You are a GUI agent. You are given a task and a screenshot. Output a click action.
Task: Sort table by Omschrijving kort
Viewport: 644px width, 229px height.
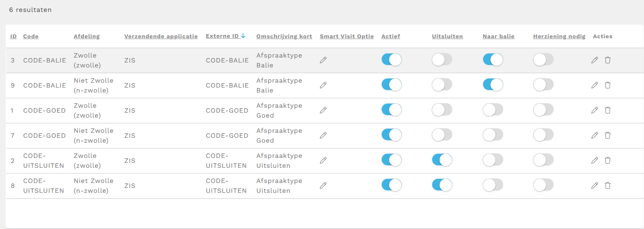[284, 36]
